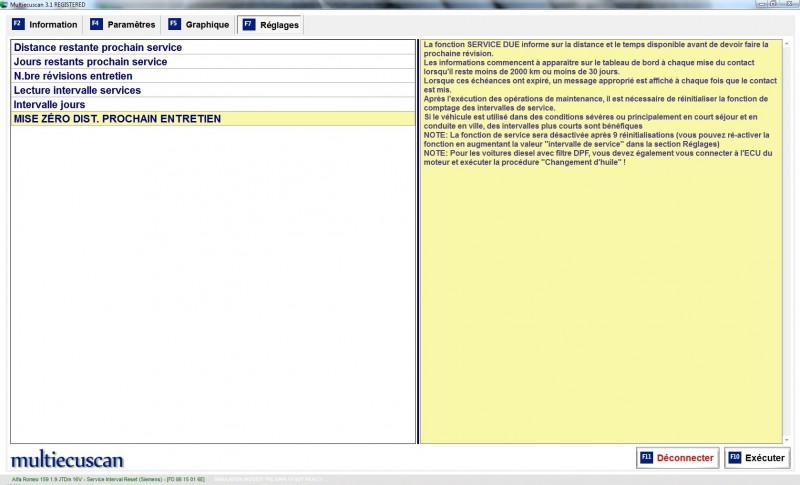The height and width of the screenshot is (485, 800).
Task: Open the Paramètres tab
Action: (131, 24)
